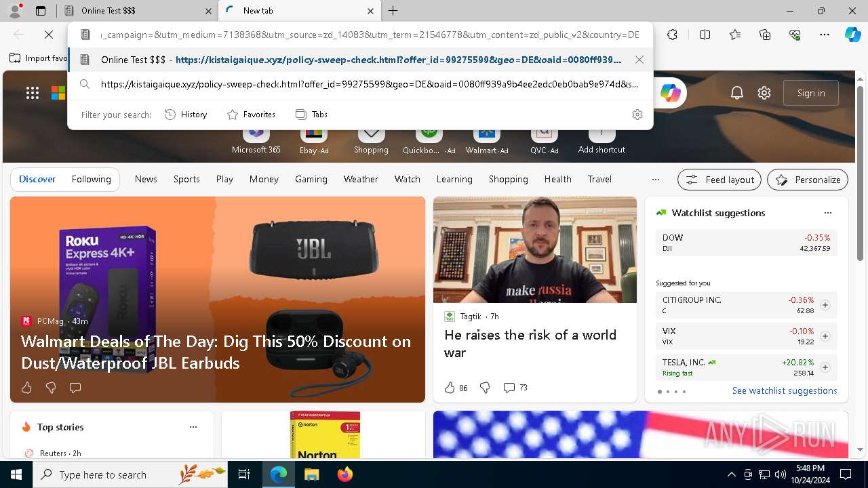Open File Explorer from the taskbar
This screenshot has width=868, height=488.
tap(311, 474)
